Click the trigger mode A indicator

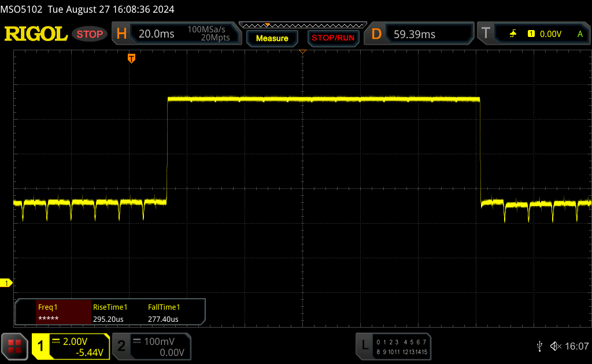point(580,34)
